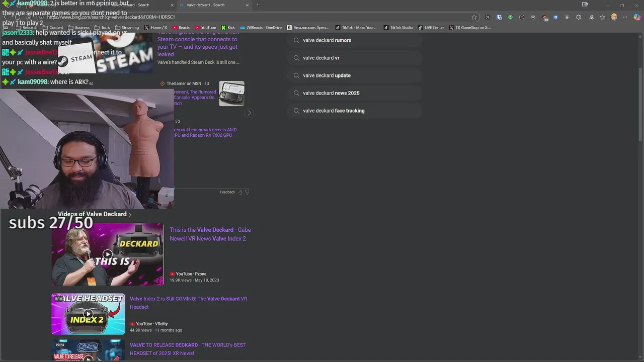Search for valve deckard update suggestion
Image resolution: width=644 pixels, height=362 pixels.
[355, 75]
